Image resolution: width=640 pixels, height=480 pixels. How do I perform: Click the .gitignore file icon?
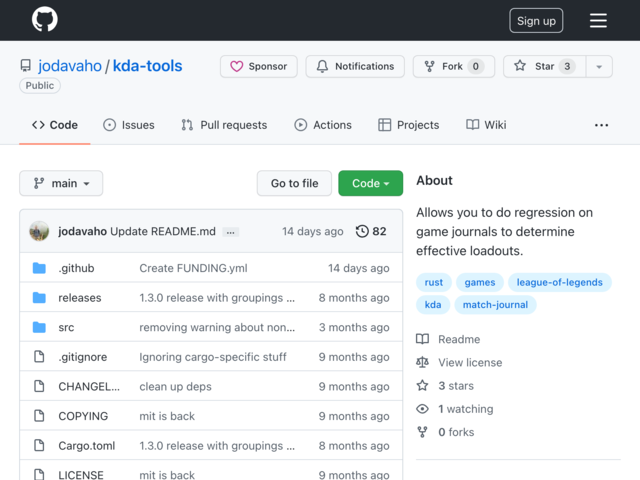point(39,357)
